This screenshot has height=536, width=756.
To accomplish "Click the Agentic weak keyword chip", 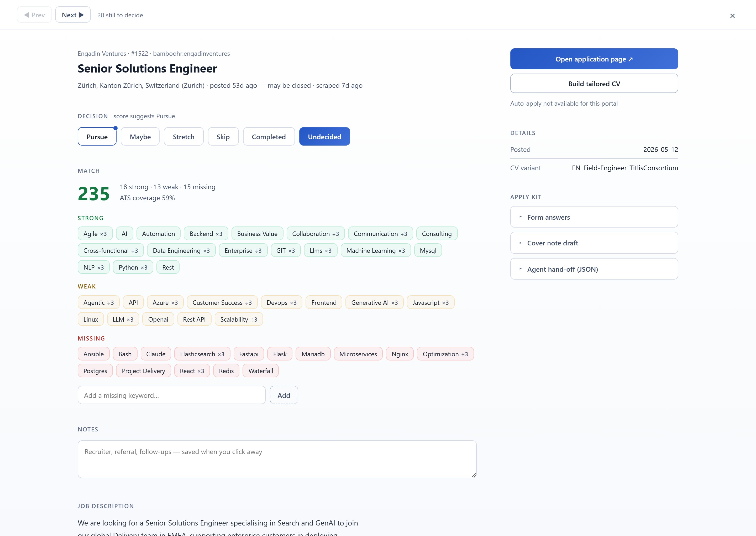I will click(x=99, y=303).
